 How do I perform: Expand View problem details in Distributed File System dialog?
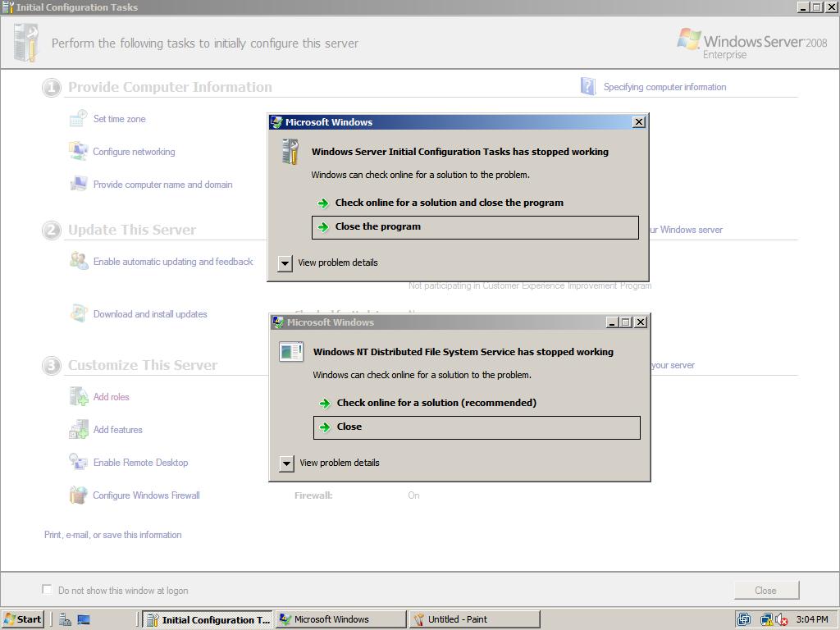pos(286,463)
